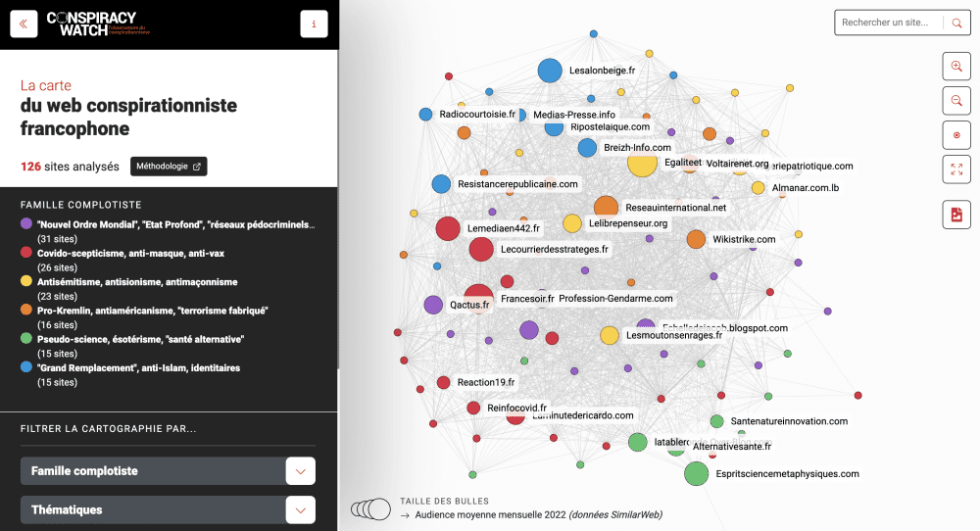Collapse the sidebar with the double-chevron button
Viewport: 980px width, 531px height.
point(24,24)
